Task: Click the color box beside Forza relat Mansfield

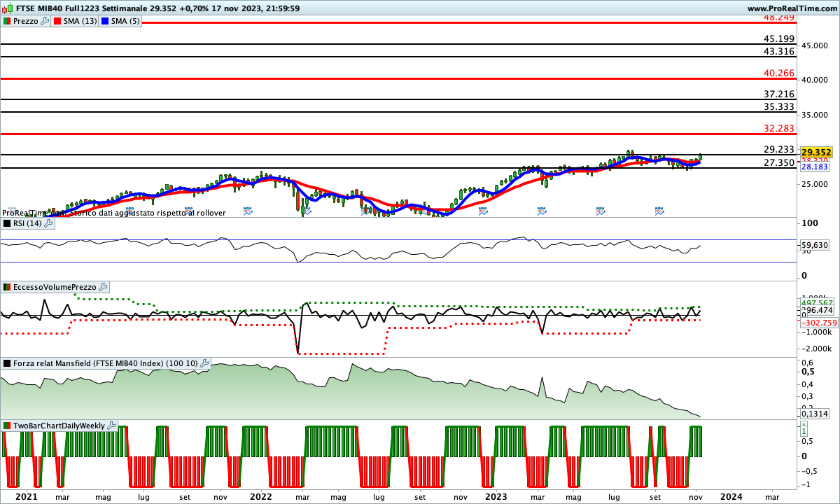Action: point(6,363)
